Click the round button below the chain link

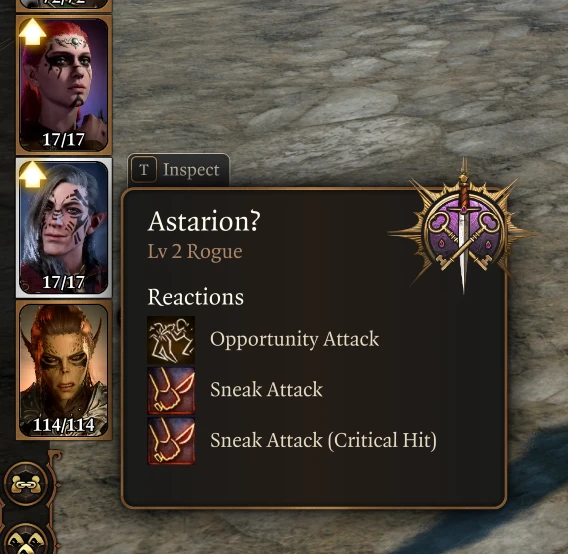point(25,539)
